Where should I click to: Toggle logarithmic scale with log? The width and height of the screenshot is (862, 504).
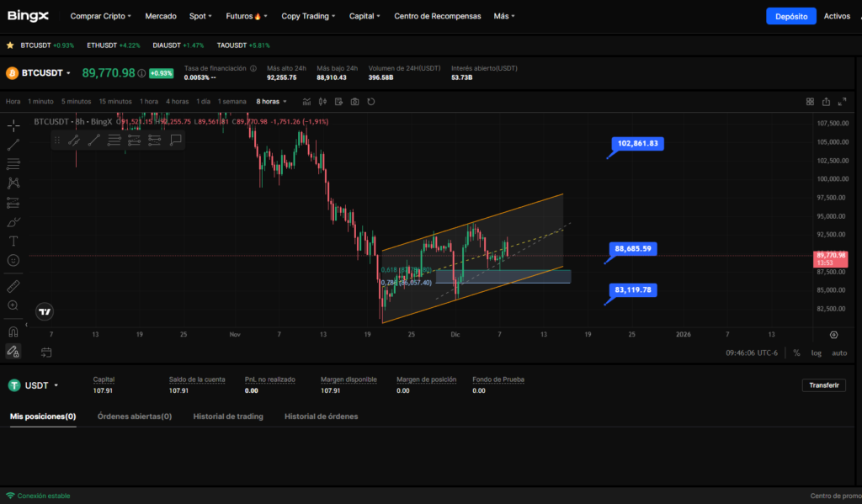[816, 353]
